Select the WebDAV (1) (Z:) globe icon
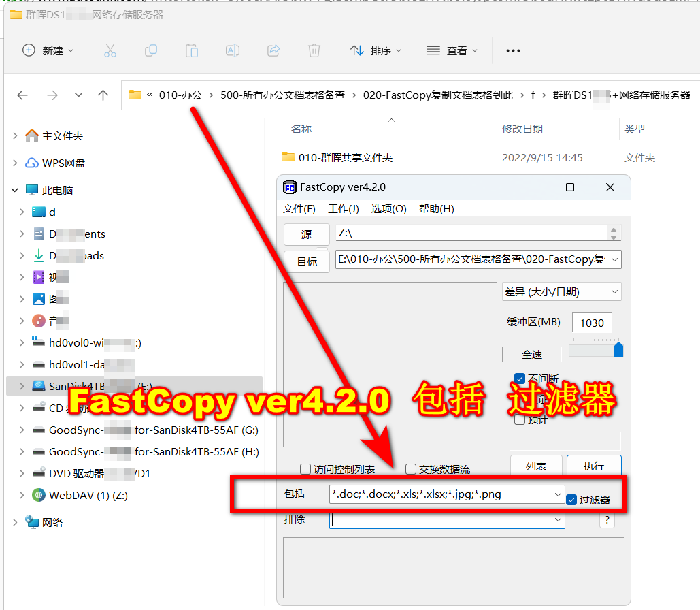The height and width of the screenshot is (610, 700). [x=39, y=495]
